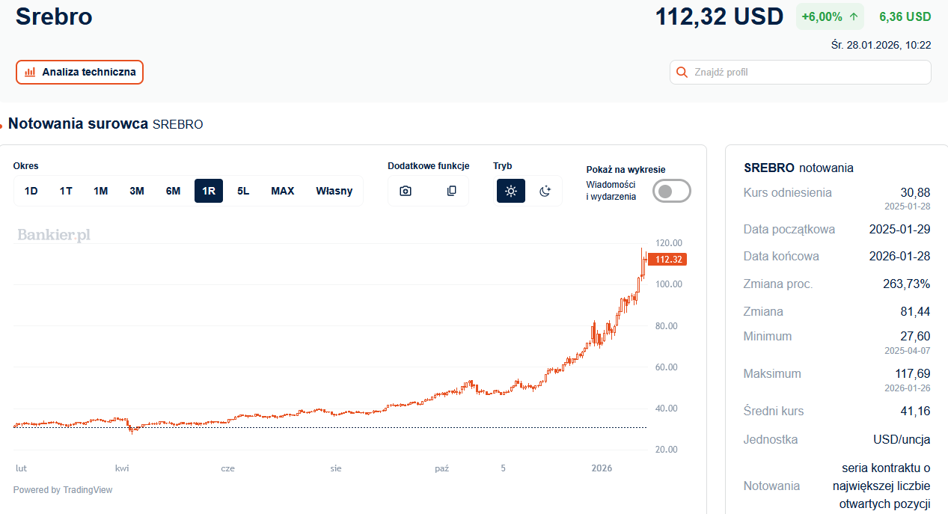Click the Kurs odniesienia value 30,88
The image size is (948, 514).
pos(915,193)
